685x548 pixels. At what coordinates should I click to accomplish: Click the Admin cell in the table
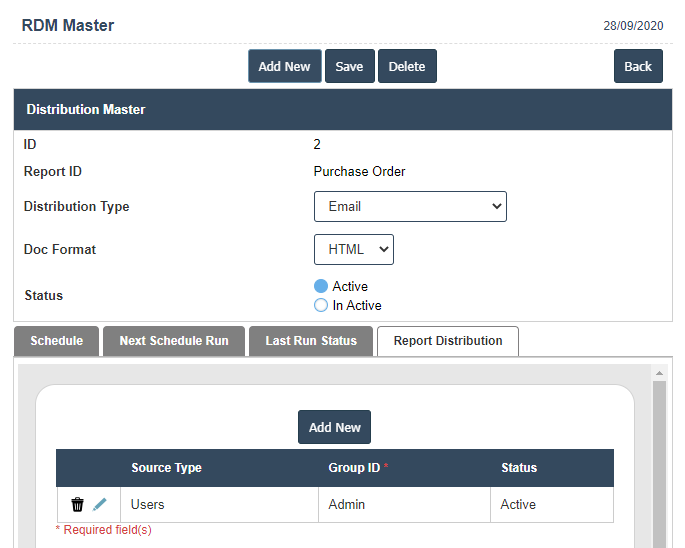pos(347,505)
